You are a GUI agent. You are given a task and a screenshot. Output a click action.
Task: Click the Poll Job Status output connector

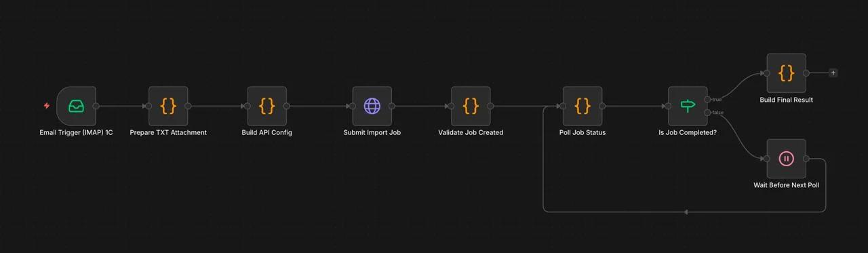coord(602,106)
